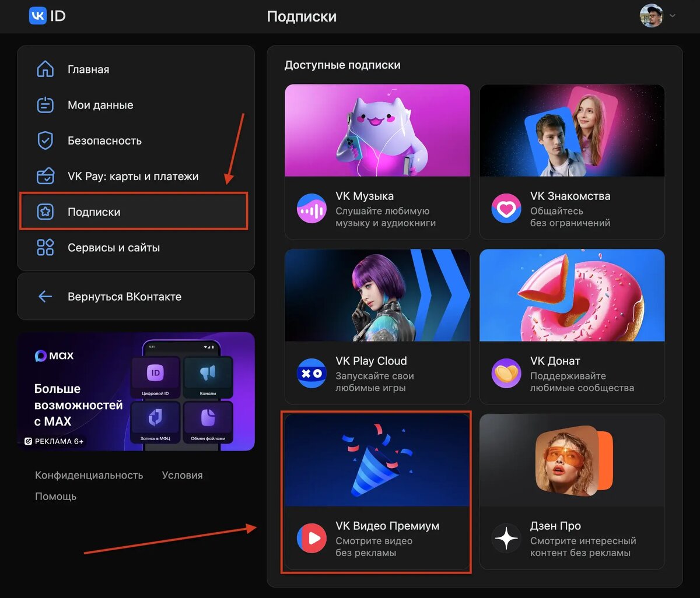Click the Подписки star icon
This screenshot has width=700, height=598.
[x=45, y=212]
